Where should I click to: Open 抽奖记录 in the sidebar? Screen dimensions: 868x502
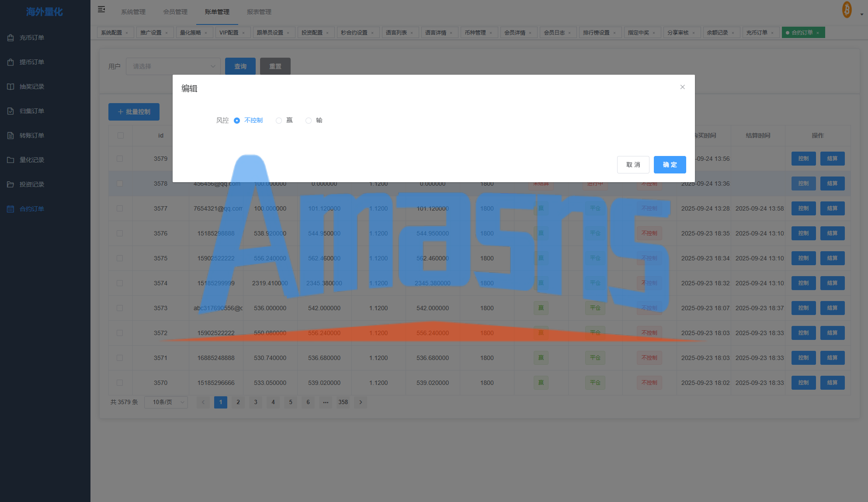tap(31, 87)
